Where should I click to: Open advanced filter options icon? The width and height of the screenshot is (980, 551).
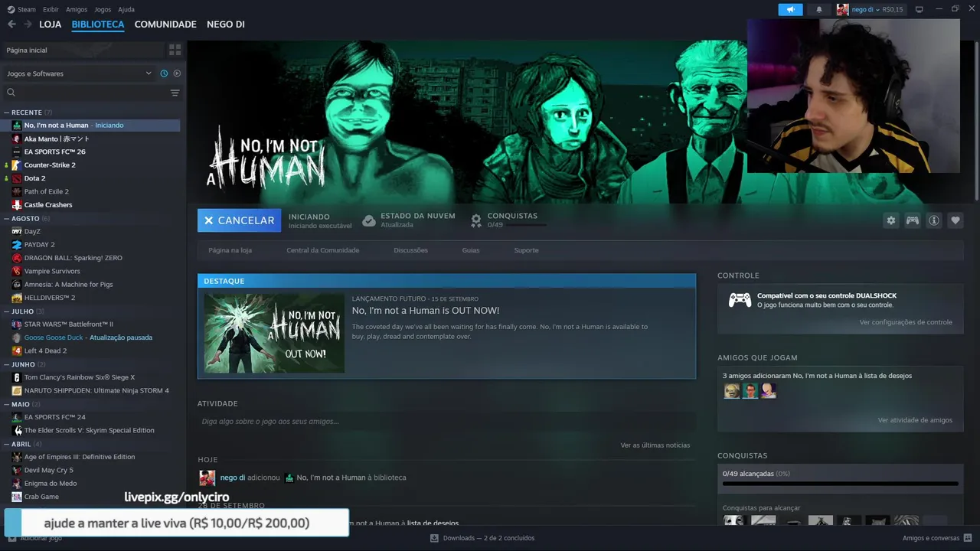(x=175, y=93)
